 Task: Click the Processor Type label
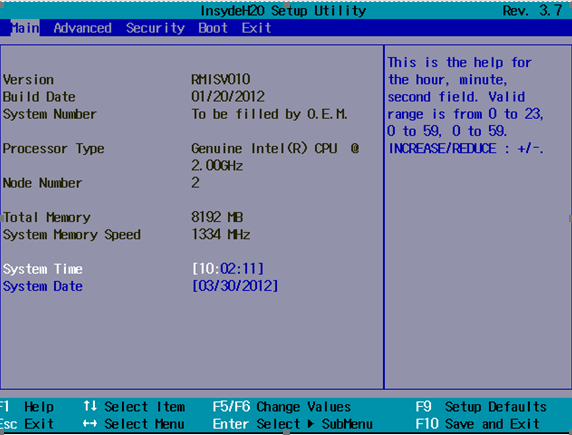click(x=54, y=149)
